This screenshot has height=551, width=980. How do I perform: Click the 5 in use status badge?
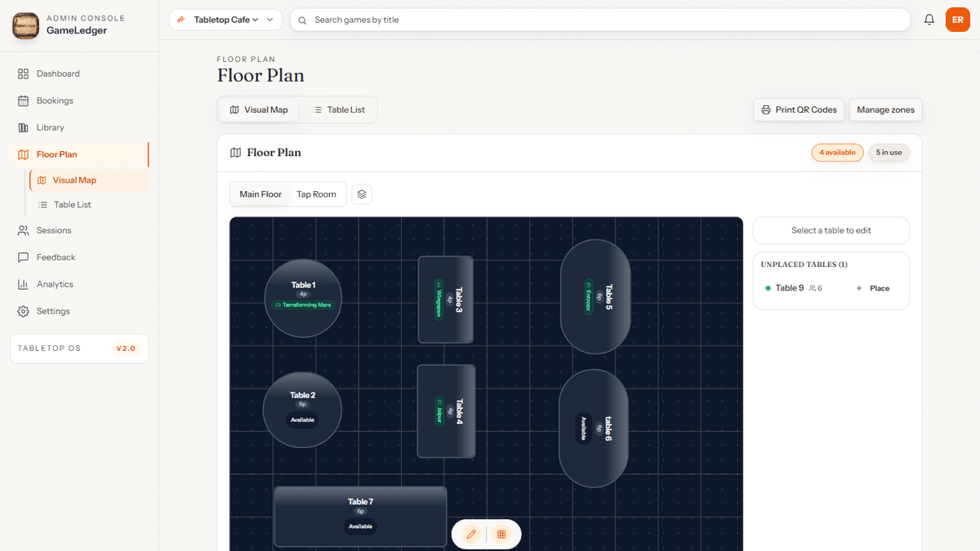889,153
